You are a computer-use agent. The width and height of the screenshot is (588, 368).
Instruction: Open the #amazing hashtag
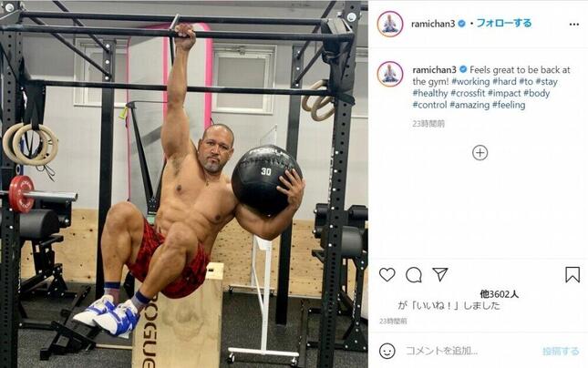pos(469,105)
